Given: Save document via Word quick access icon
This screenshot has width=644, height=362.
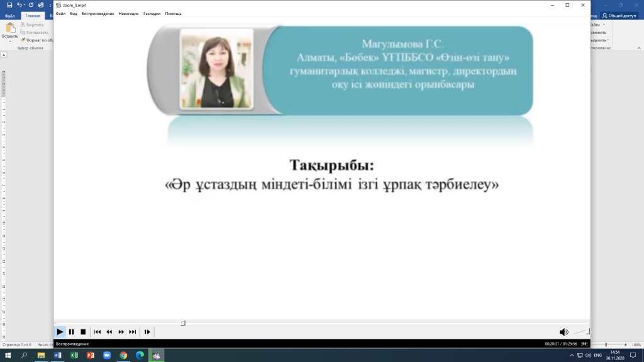Looking at the screenshot, I should [x=9, y=4].
